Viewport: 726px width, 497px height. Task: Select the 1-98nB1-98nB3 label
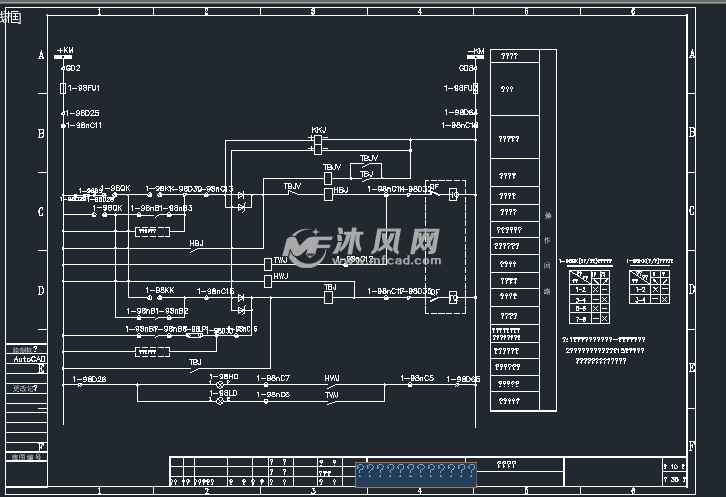tap(161, 208)
